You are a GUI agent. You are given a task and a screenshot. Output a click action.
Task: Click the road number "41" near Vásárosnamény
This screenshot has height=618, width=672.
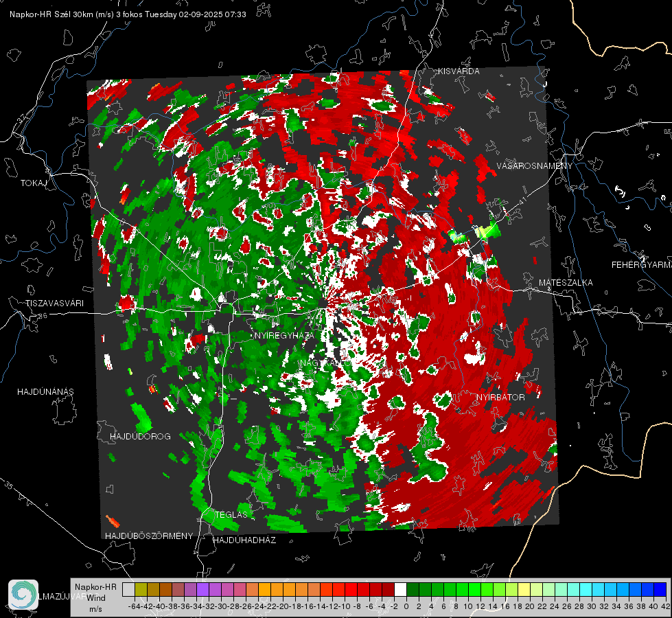(x=522, y=201)
